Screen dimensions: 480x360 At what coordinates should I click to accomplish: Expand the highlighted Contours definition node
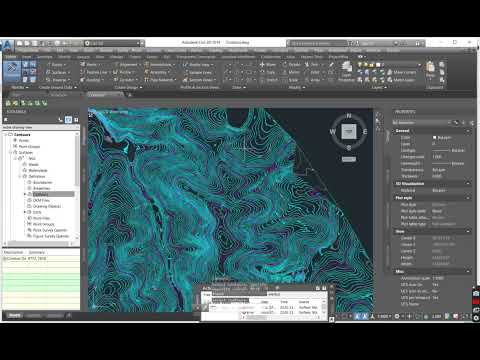click(25, 194)
